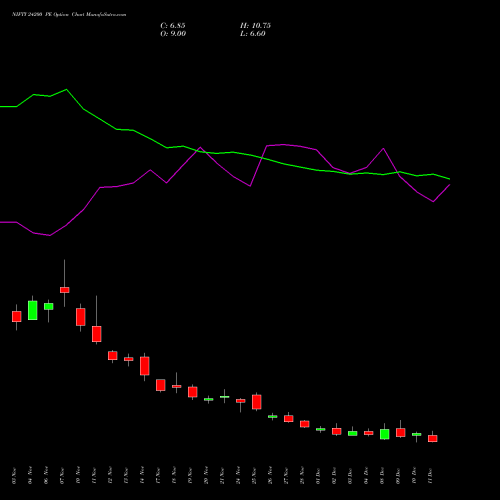Click the 14 Nov date label
Image resolution: width=500 pixels, height=500 pixels.
click(142, 476)
